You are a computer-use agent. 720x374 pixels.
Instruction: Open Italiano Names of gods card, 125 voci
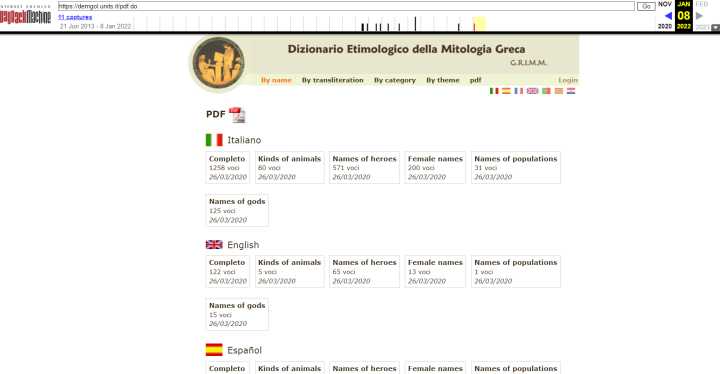[237, 210]
